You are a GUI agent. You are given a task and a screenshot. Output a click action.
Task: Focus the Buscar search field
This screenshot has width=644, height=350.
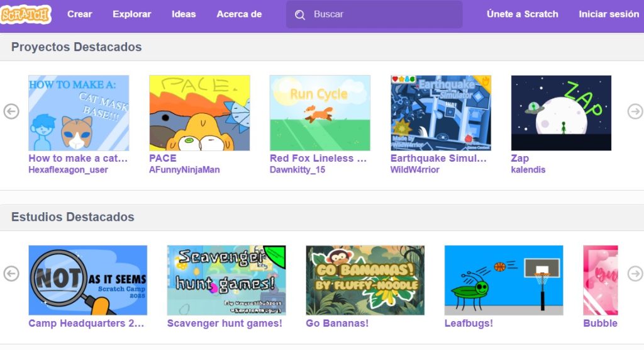384,14
